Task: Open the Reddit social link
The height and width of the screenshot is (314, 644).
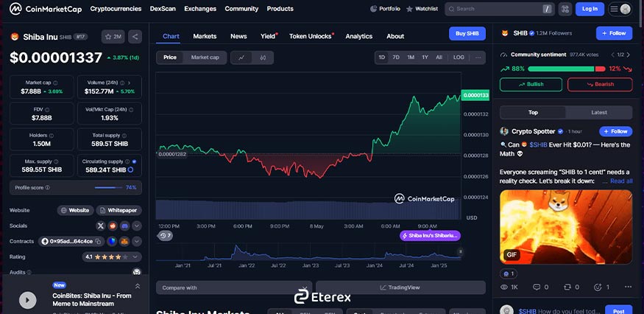Action: point(113,226)
